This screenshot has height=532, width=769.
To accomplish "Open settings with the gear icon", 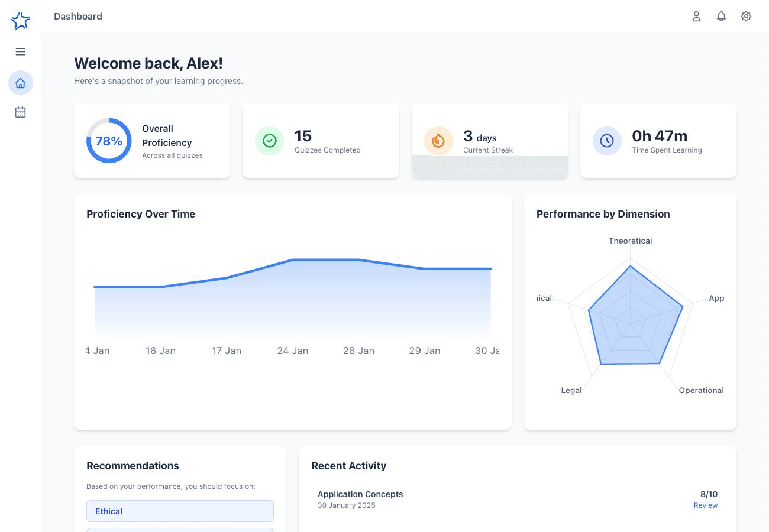I will click(746, 17).
